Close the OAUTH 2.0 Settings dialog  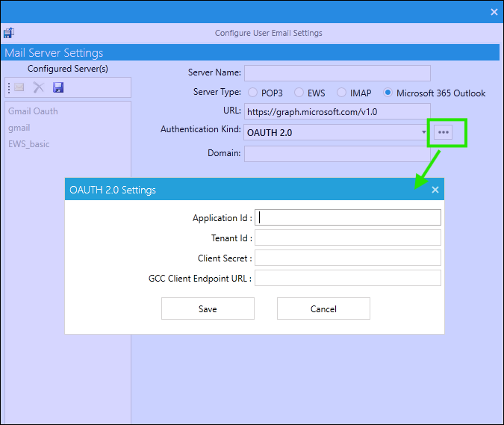coord(435,190)
